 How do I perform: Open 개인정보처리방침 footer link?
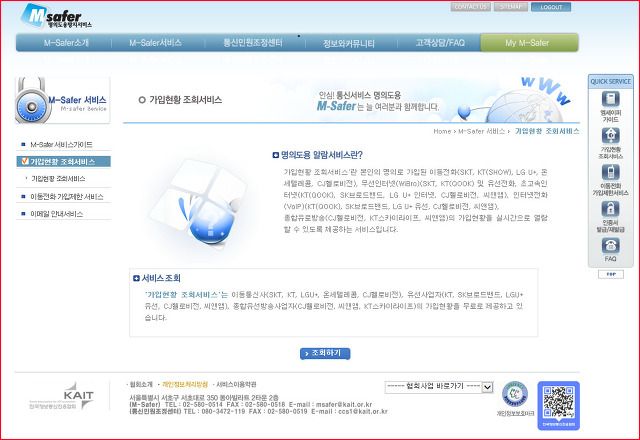pos(185,384)
